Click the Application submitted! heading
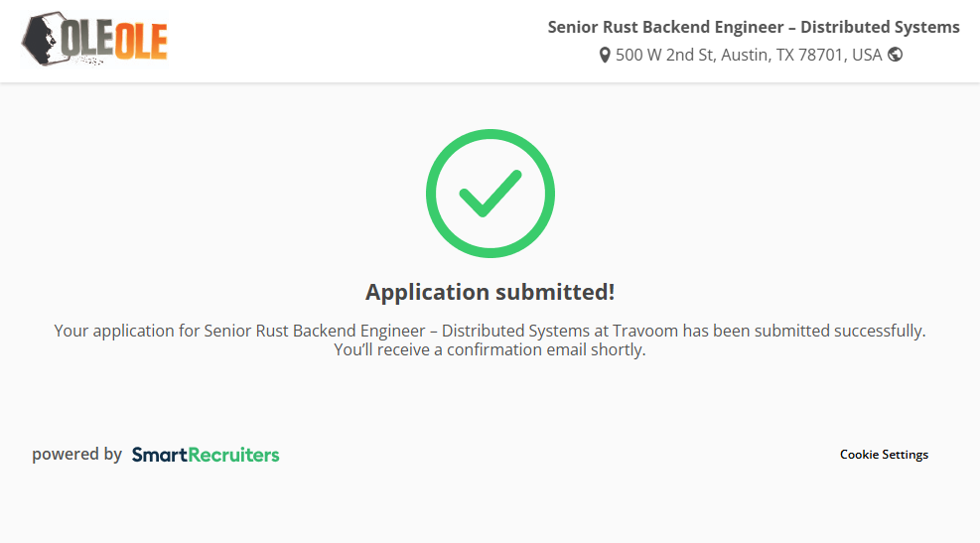Viewport: 980px width, 543px height. click(490, 292)
